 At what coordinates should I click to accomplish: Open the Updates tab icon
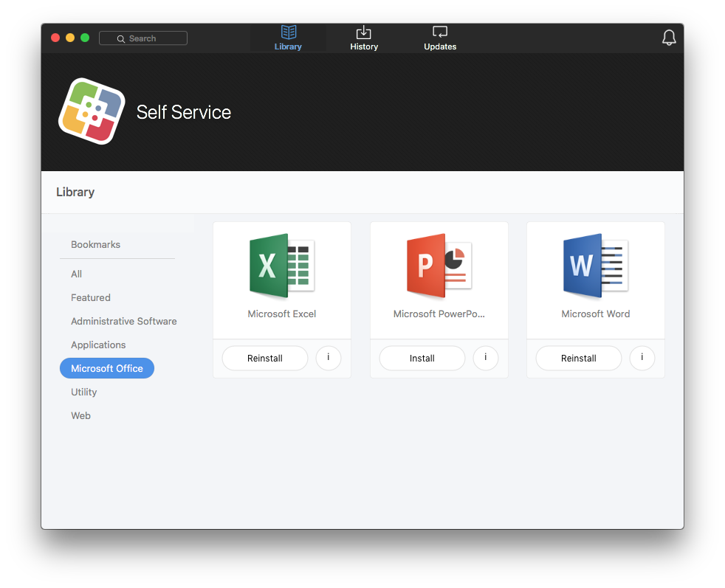440,32
